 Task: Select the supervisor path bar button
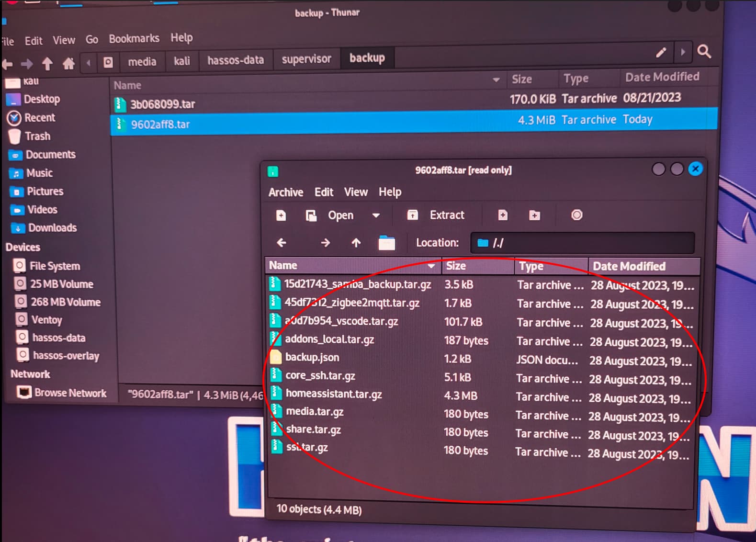pyautogui.click(x=306, y=59)
